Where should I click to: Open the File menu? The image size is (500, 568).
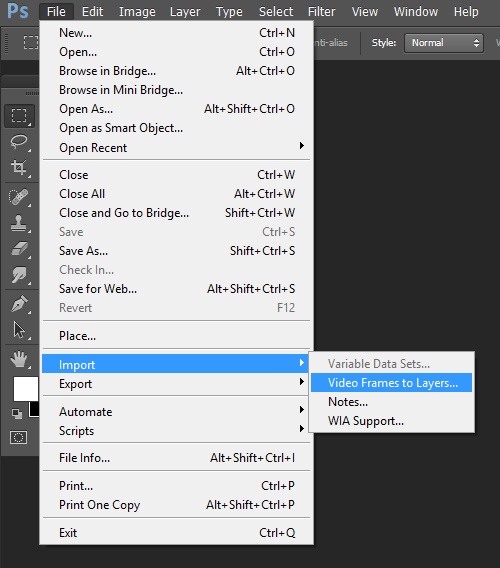coord(56,12)
